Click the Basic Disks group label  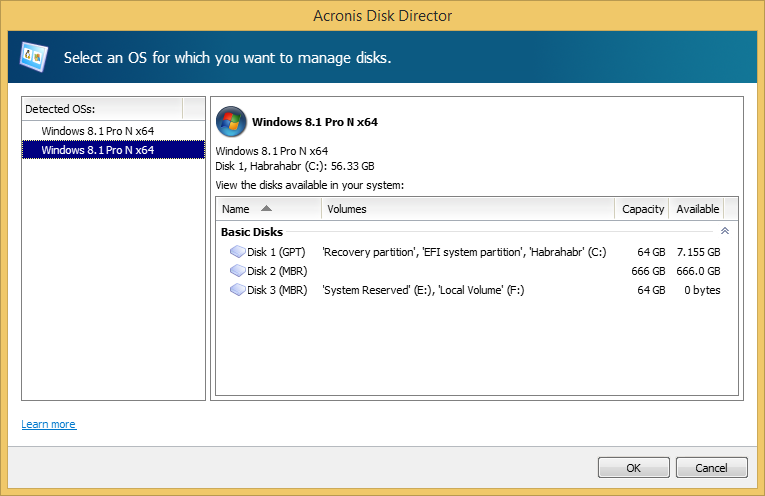tap(252, 232)
